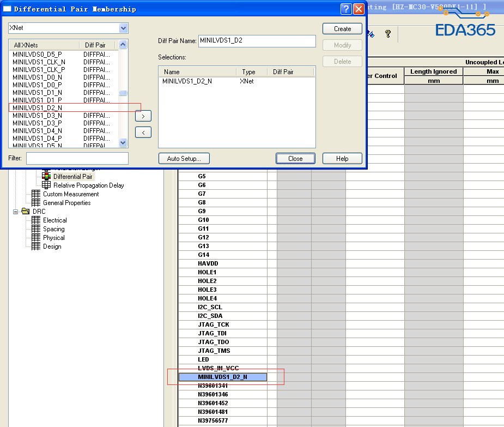Select MINILVDS1_D2_N in the All XNets list
This screenshot has height=427, width=504.
[x=37, y=108]
